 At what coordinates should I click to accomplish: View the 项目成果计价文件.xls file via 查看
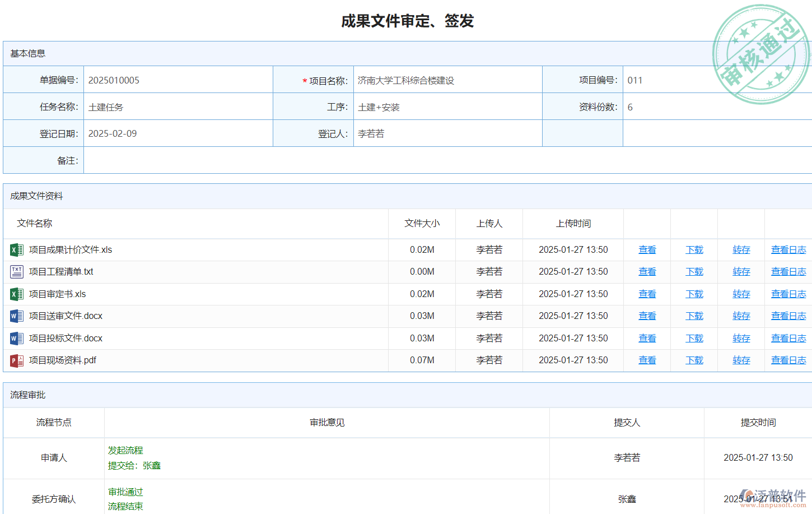click(x=647, y=250)
